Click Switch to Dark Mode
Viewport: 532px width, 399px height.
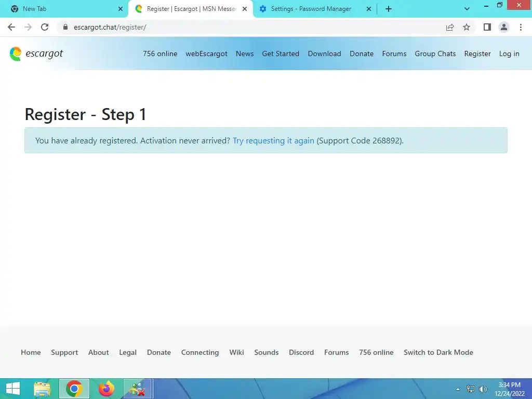click(x=438, y=352)
